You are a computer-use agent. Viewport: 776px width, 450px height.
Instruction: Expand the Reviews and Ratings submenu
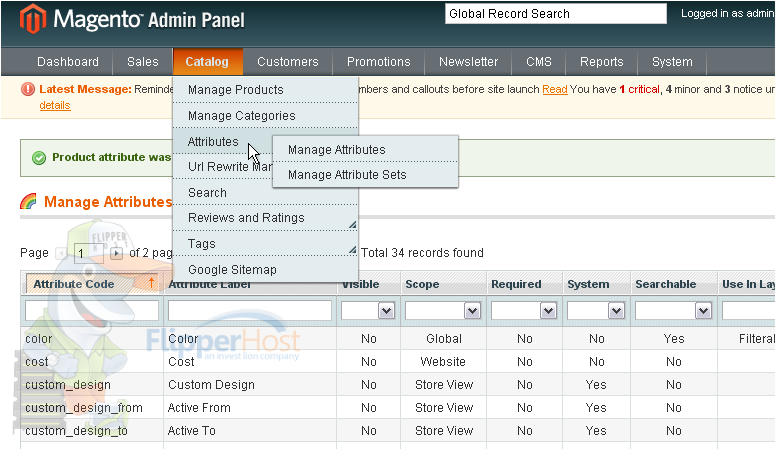click(352, 225)
